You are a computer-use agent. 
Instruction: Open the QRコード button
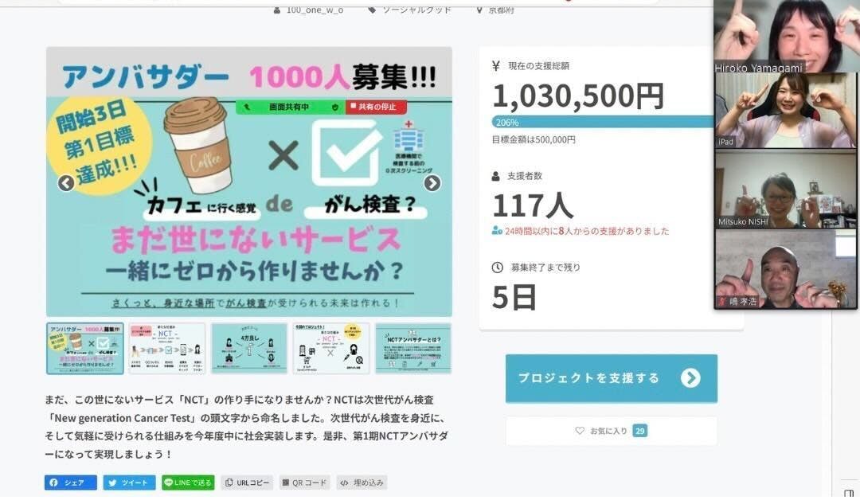(305, 483)
